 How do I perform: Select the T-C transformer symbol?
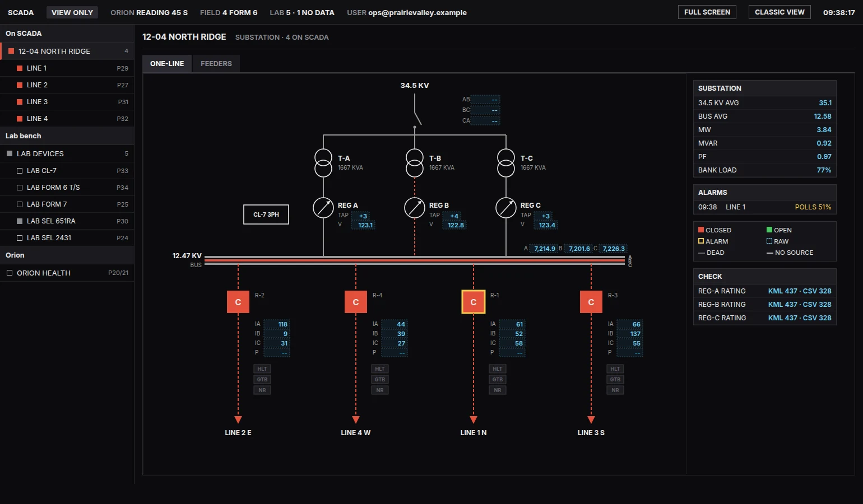click(506, 163)
